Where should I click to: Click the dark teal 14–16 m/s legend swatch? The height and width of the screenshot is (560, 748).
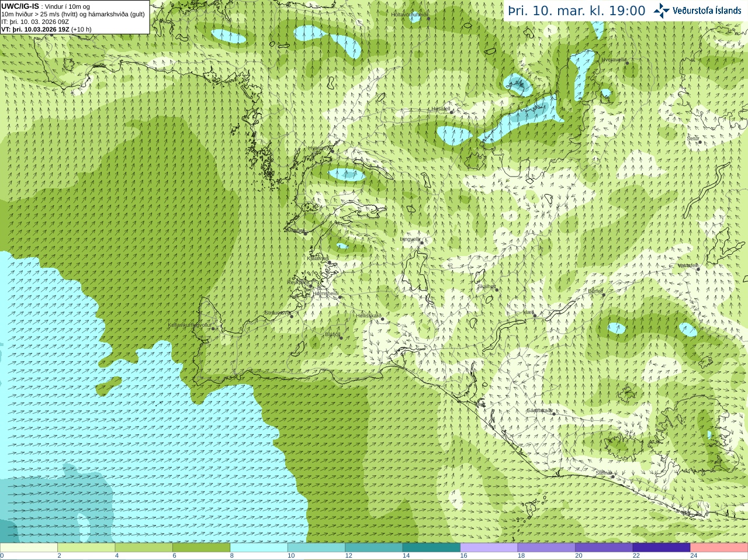click(x=431, y=548)
